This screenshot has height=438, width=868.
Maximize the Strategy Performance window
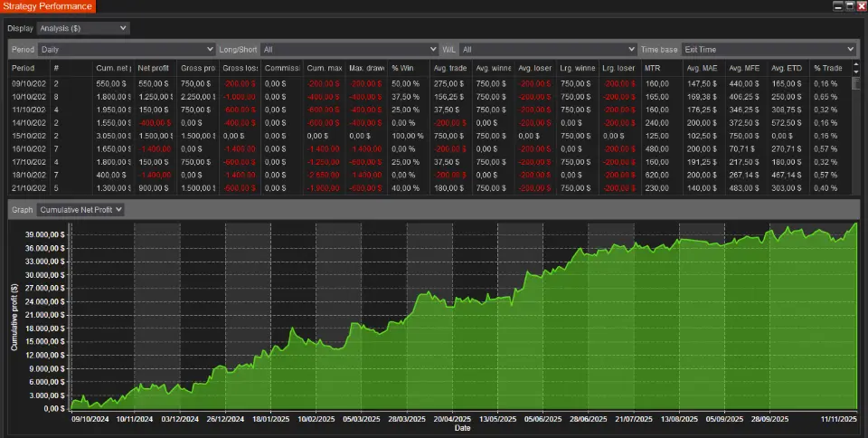pos(849,5)
